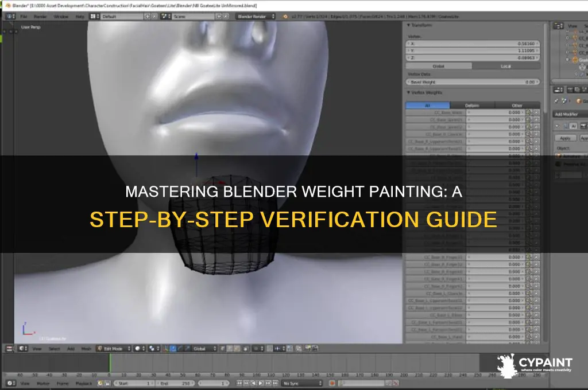Open the Help menu
The height and width of the screenshot is (390, 588).
(80, 17)
